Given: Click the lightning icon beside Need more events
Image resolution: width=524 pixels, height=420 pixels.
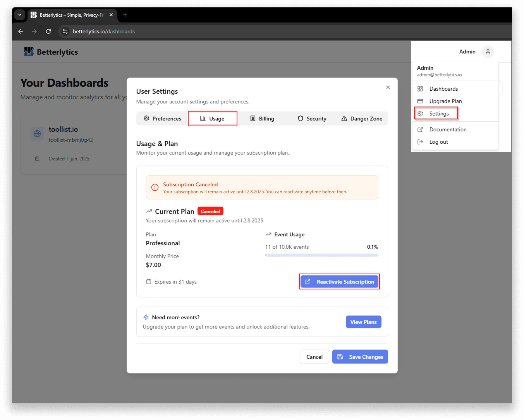Looking at the screenshot, I should [146, 317].
